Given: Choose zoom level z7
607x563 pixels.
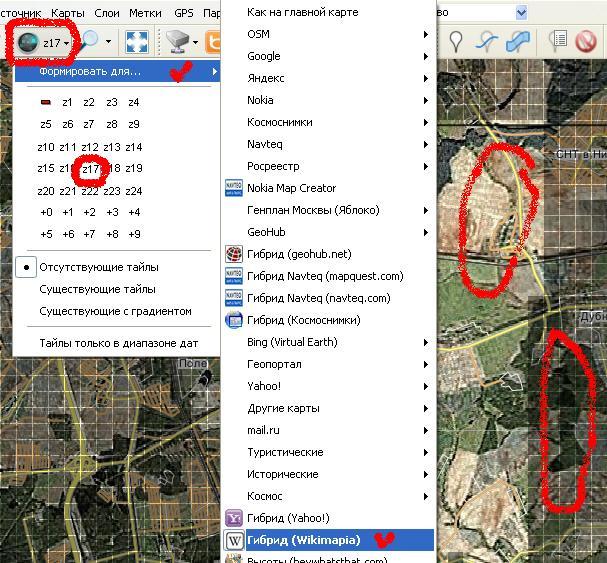Looking at the screenshot, I should [89, 124].
